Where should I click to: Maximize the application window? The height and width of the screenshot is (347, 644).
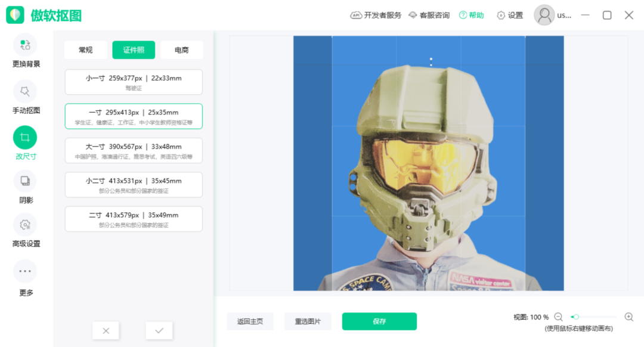tap(607, 15)
